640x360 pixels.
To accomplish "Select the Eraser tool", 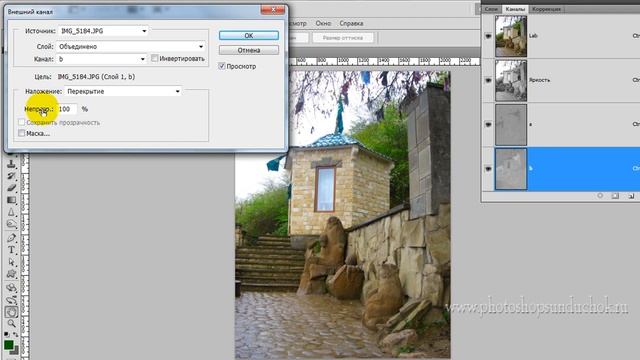I will coord(11,188).
